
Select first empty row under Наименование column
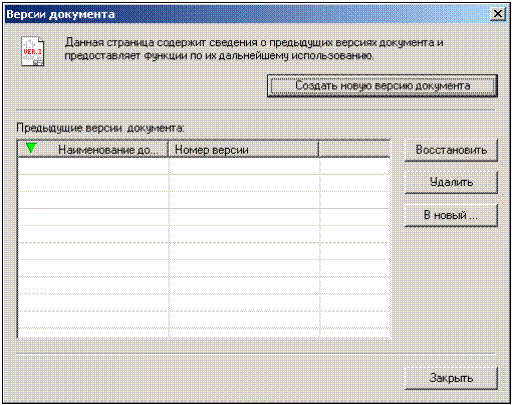coord(93,166)
